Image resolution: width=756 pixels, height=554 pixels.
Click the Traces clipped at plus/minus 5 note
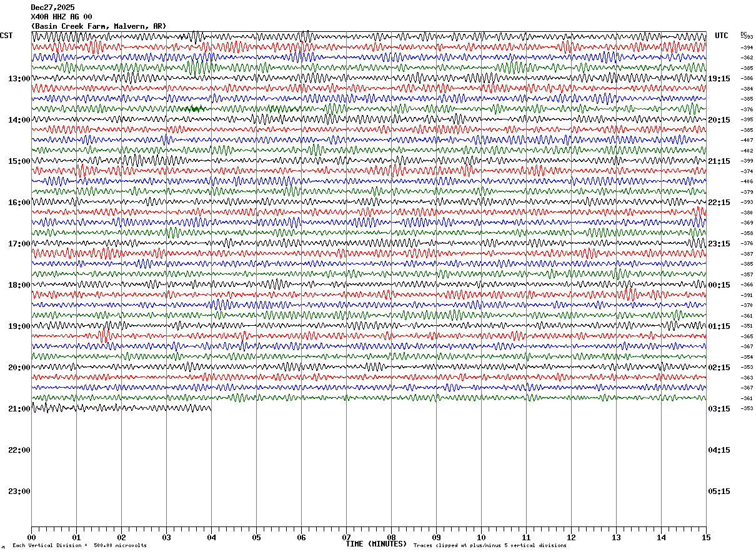pyautogui.click(x=490, y=545)
